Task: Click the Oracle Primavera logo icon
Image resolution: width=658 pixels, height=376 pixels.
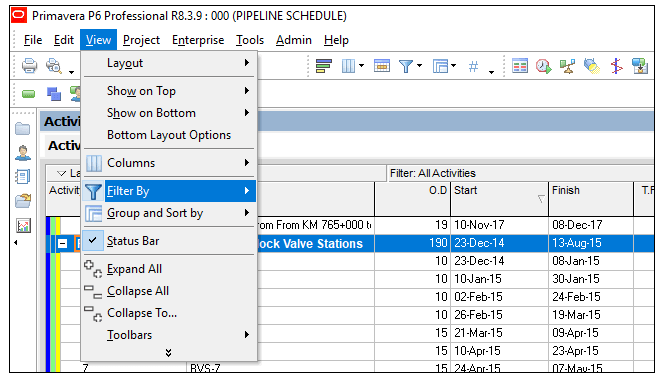Action: 19,16
